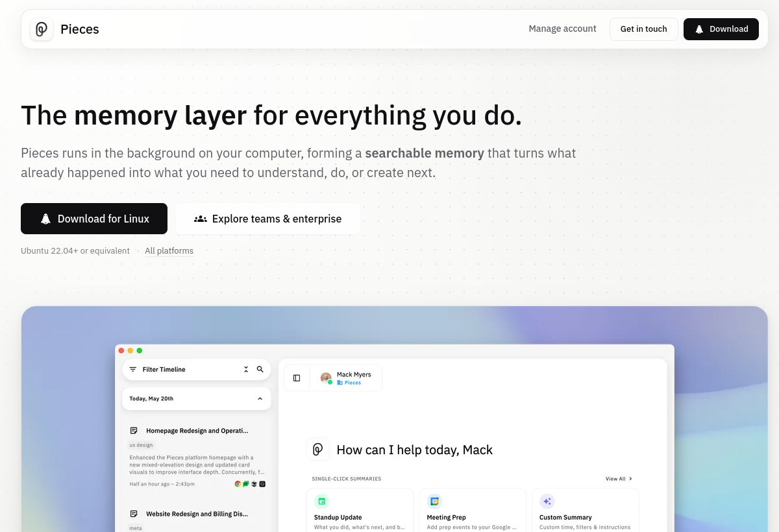Click the green Standup Update calendar icon
This screenshot has width=779, height=532.
coord(321,501)
